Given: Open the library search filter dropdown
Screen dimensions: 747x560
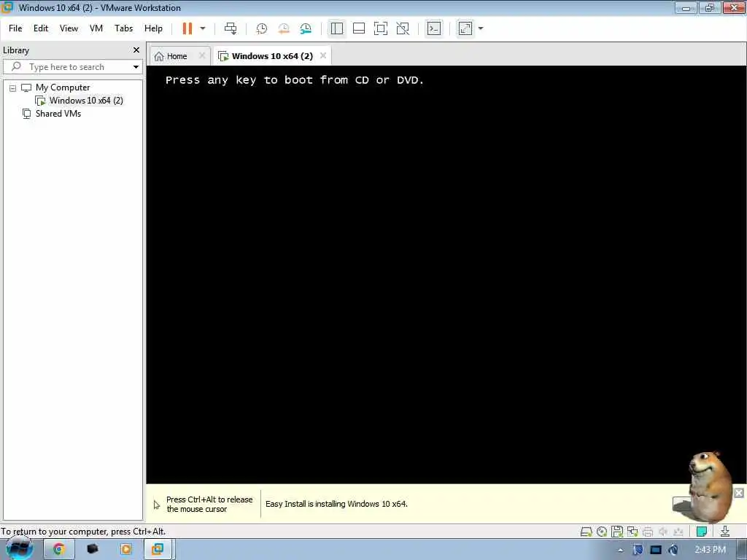Looking at the screenshot, I should pyautogui.click(x=136, y=67).
